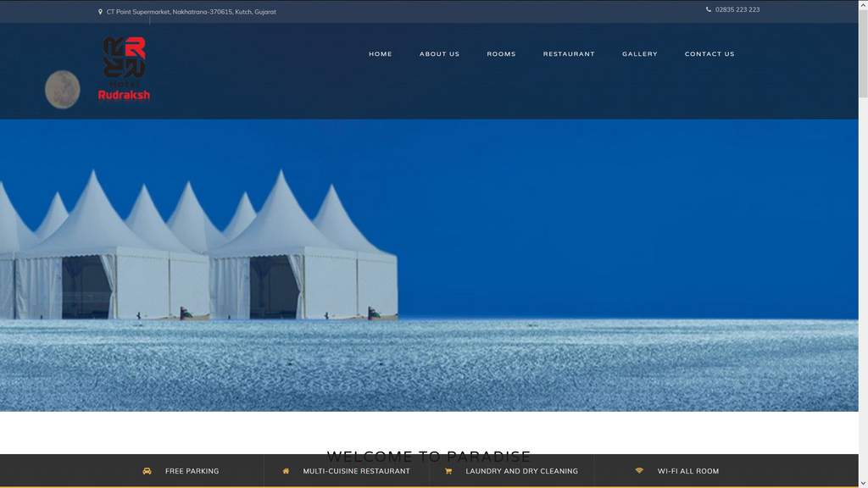Open the Gallery page

[639, 54]
